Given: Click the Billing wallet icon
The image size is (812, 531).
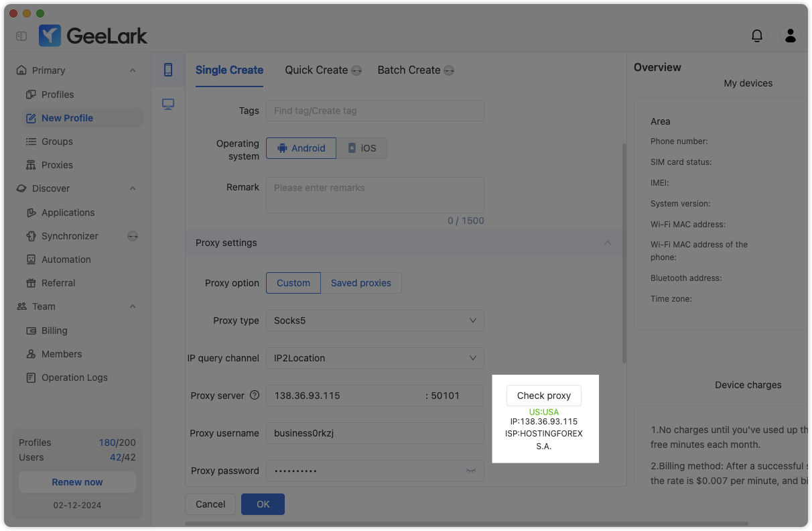Looking at the screenshot, I should pos(31,331).
